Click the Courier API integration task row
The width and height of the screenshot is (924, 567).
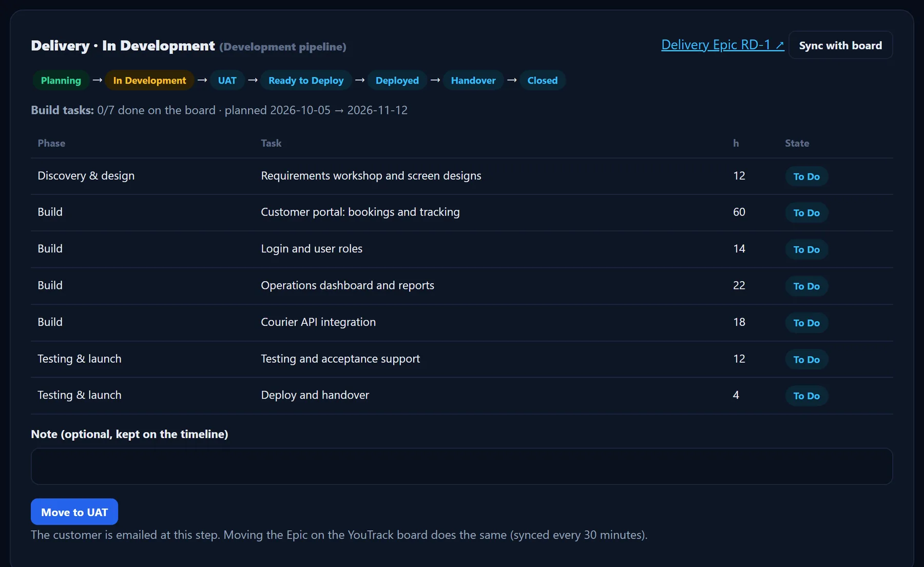click(x=461, y=323)
